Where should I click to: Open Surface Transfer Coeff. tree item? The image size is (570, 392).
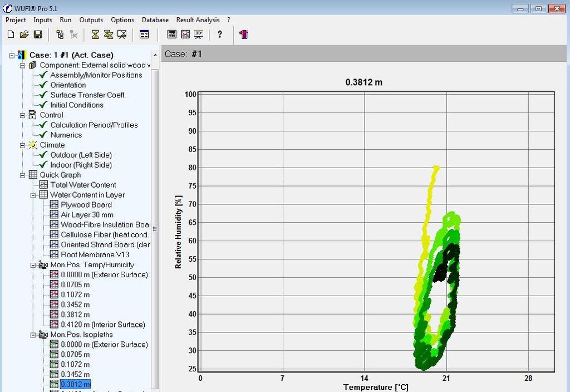88,95
